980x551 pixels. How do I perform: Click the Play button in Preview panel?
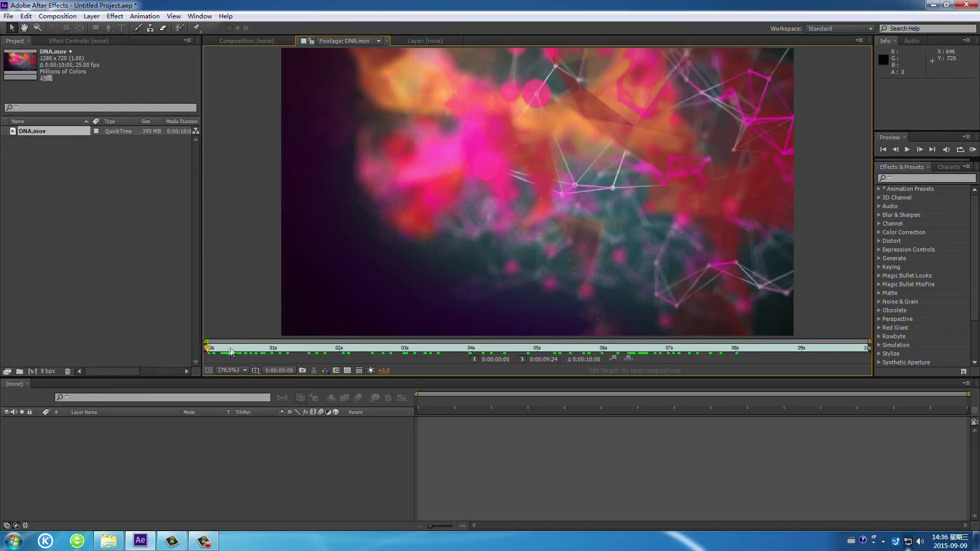(x=907, y=149)
